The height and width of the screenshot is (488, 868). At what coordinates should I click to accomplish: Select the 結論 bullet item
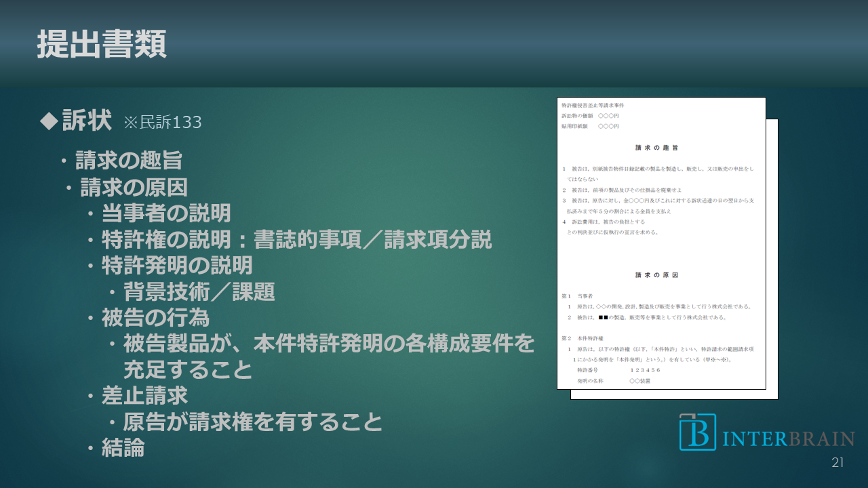(x=123, y=448)
